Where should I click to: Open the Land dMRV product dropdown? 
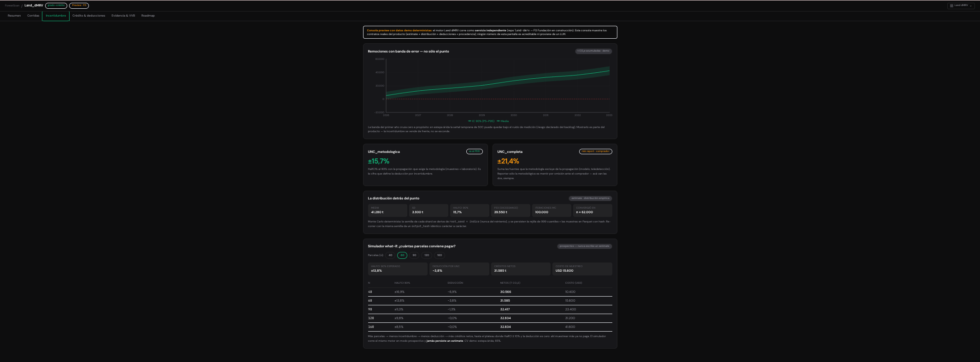click(x=961, y=6)
